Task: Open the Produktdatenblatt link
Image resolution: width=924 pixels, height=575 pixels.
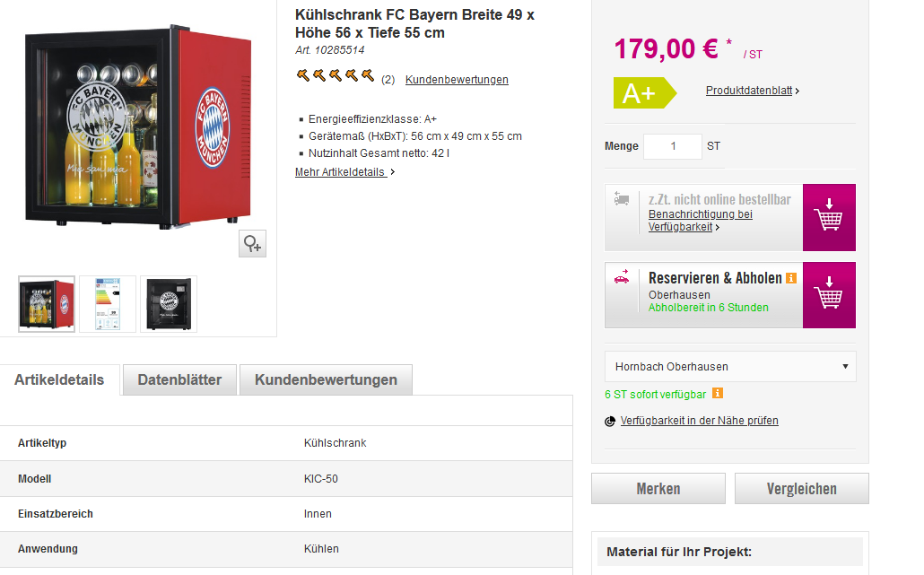Action: tap(752, 91)
